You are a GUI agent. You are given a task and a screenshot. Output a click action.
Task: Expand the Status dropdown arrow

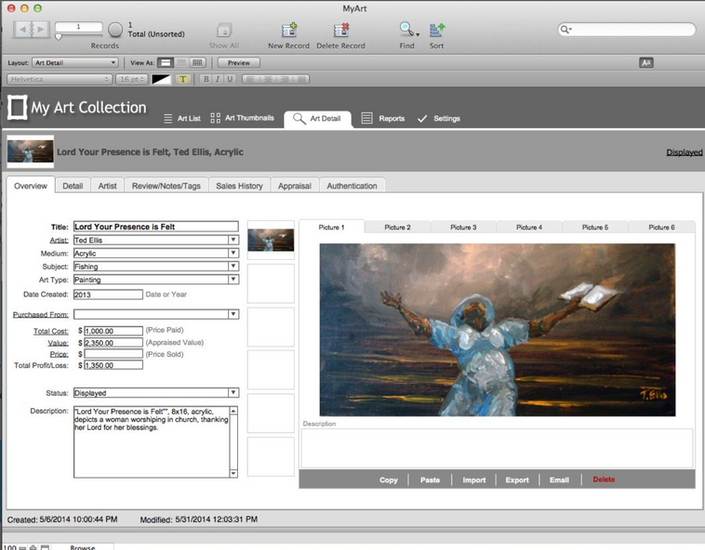pos(233,393)
